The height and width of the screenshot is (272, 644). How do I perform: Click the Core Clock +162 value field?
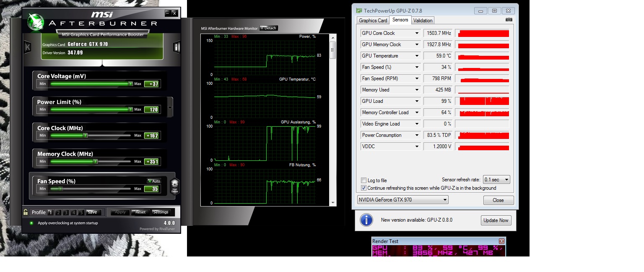[151, 136]
